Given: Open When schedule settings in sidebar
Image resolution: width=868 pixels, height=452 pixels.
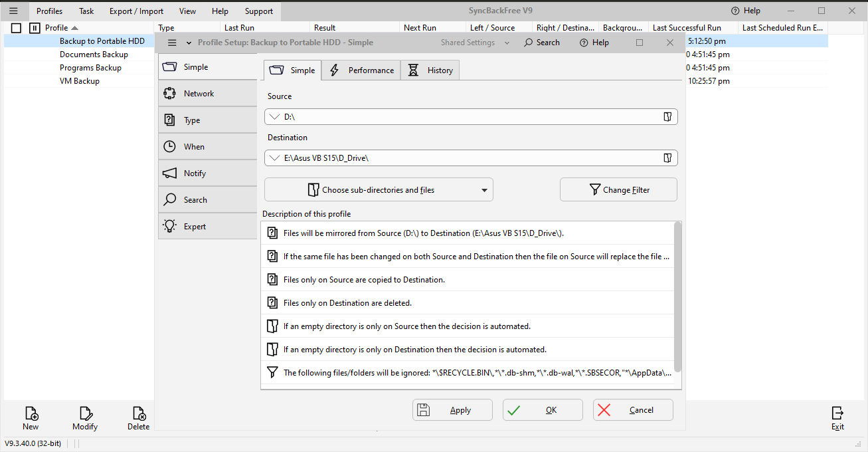Looking at the screenshot, I should coord(208,147).
